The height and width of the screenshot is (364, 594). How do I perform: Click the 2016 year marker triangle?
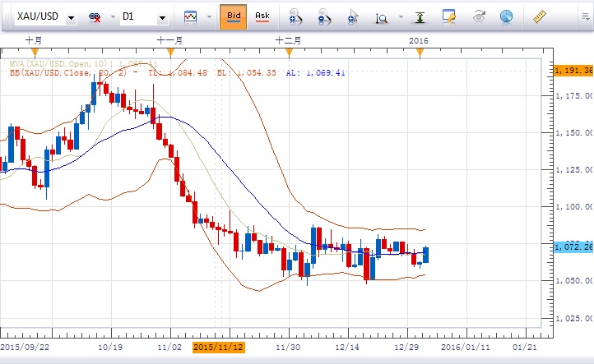pos(420,53)
